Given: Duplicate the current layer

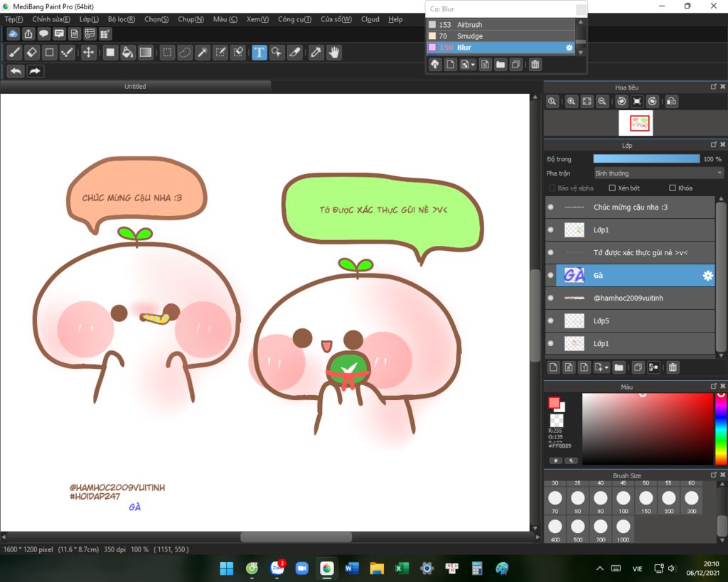Looking at the screenshot, I should [638, 367].
